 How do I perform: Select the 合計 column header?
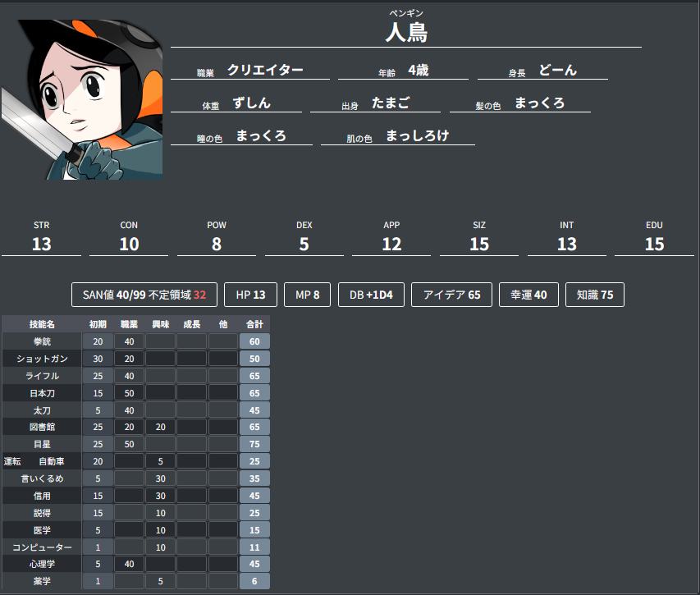coord(253,324)
